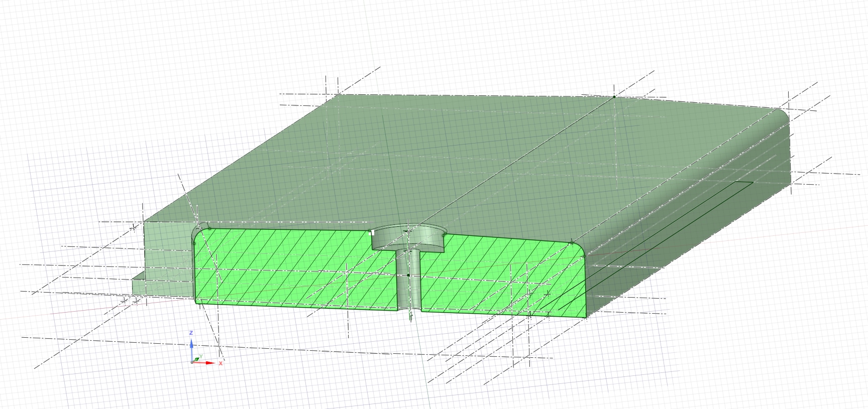Screen dimensions: 868x409
Task: Select the right hatched section face
Action: [502, 276]
